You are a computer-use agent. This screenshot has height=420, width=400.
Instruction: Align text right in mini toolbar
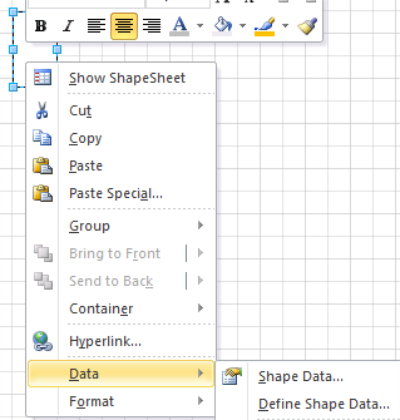point(152,26)
